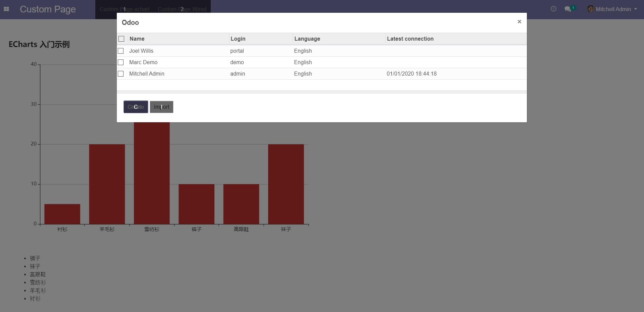Open the apps grid menu icon
This screenshot has height=312, width=644.
pyautogui.click(x=6, y=9)
